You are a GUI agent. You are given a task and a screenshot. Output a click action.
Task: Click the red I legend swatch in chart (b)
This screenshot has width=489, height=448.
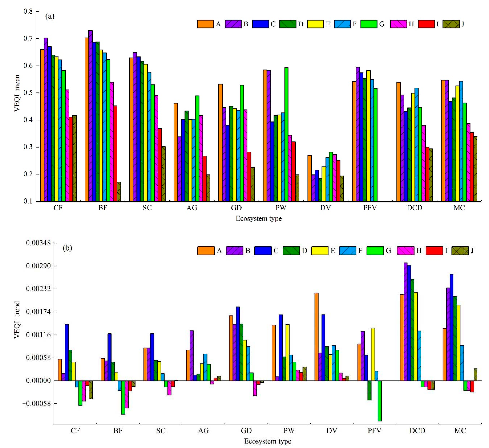point(434,250)
